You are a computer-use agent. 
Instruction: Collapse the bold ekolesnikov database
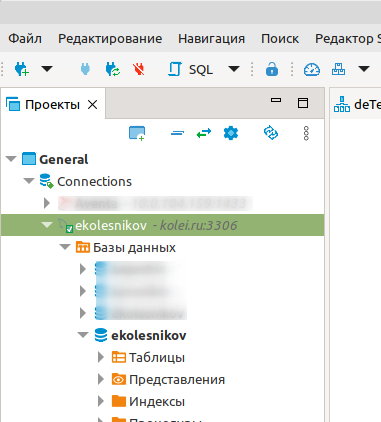(83, 335)
